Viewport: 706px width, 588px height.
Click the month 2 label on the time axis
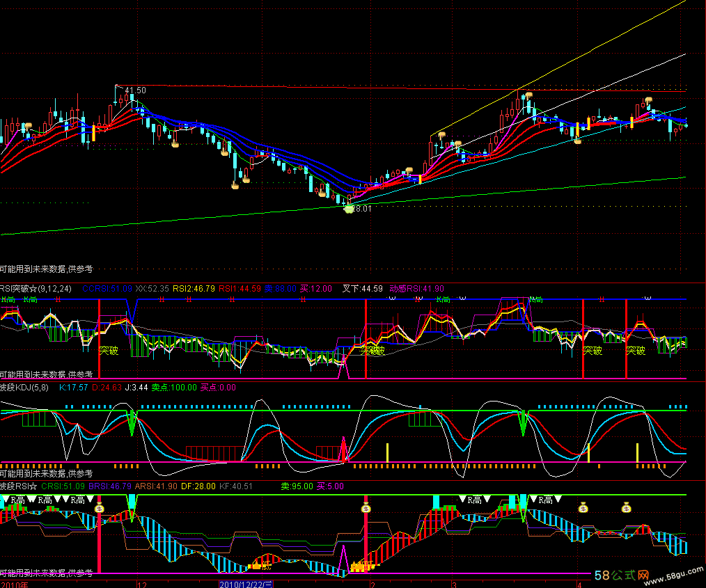[372, 585]
